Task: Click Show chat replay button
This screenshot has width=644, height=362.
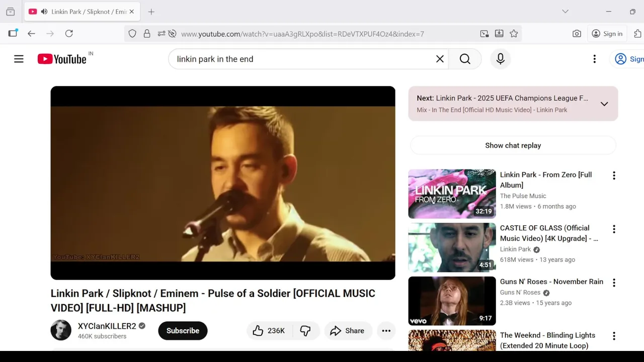Action: pos(513,145)
